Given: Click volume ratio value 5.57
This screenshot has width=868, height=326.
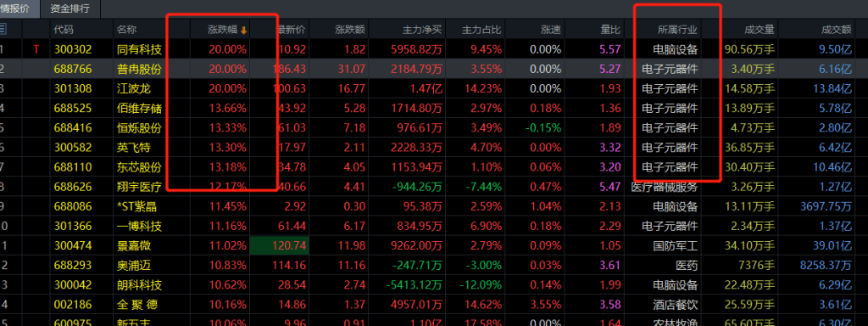Looking at the screenshot, I should tap(610, 50).
